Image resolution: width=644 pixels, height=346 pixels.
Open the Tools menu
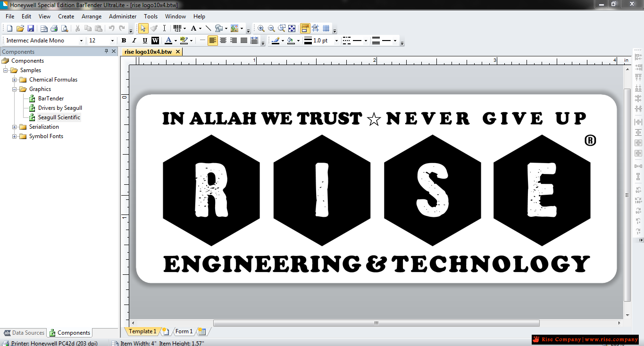tap(151, 16)
